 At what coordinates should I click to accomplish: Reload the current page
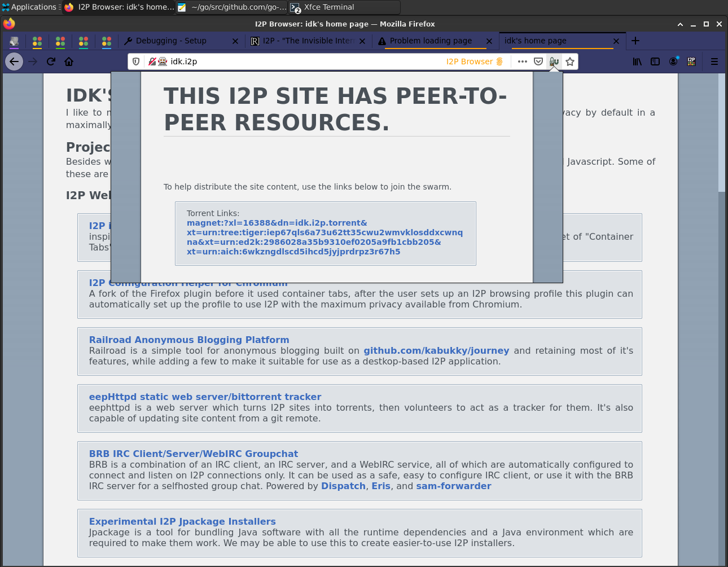[51, 61]
